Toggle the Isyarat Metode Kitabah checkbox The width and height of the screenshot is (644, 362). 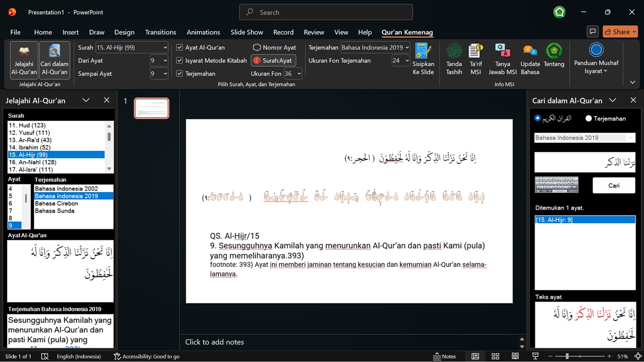pos(179,60)
